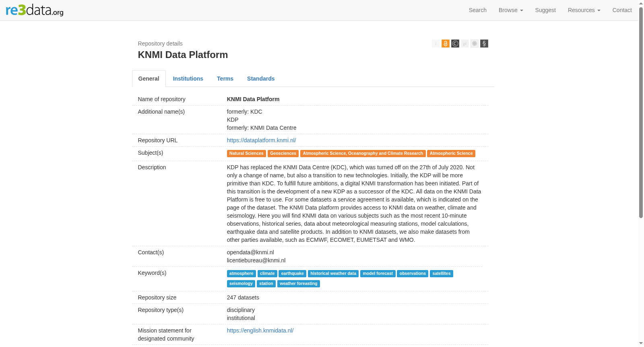The image size is (644, 347).
Task: Select the earthquake keyword tag
Action: 293,274
